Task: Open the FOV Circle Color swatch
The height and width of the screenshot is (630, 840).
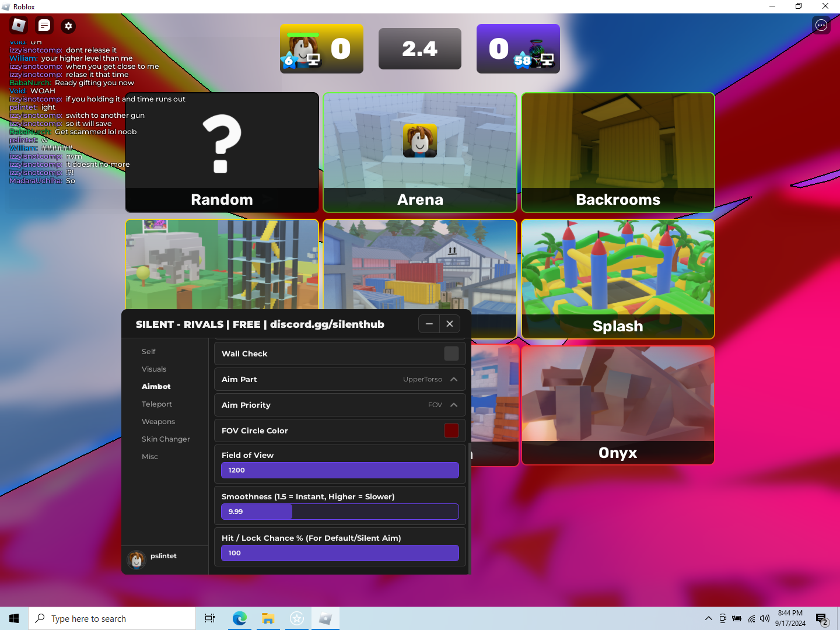Action: (x=452, y=430)
